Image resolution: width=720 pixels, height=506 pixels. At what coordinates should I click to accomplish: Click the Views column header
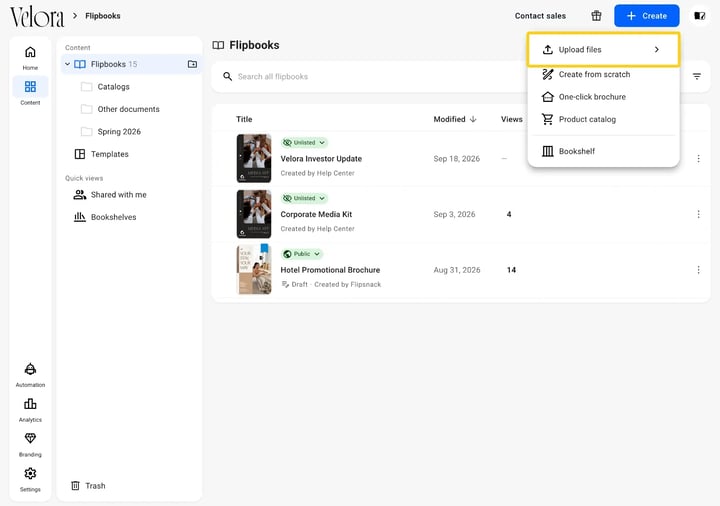512,119
